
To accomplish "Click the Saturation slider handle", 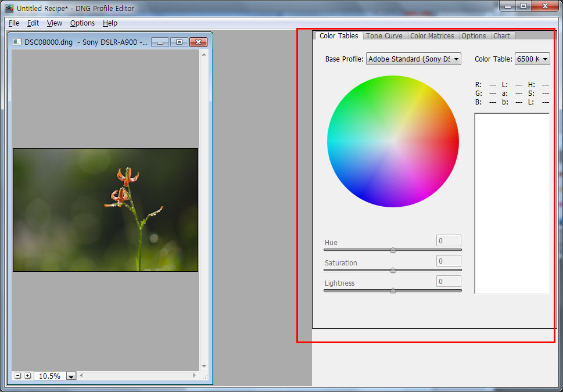I will pyautogui.click(x=393, y=270).
